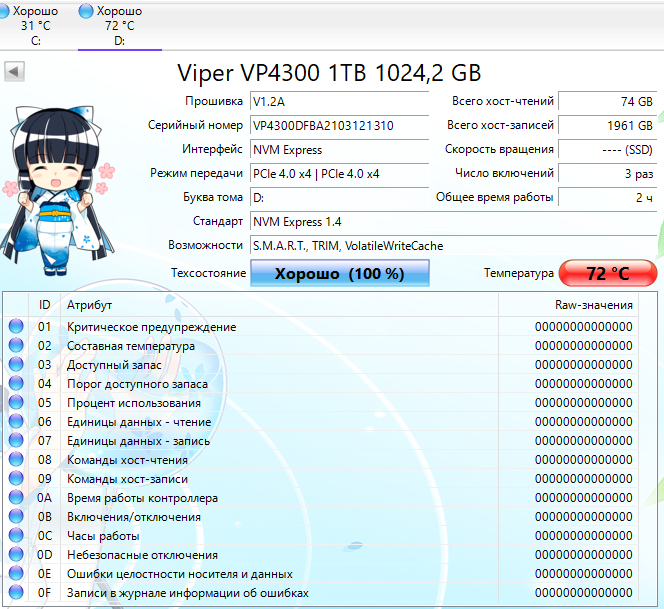Click the Хорошо (100 %) health status button

tap(340, 273)
